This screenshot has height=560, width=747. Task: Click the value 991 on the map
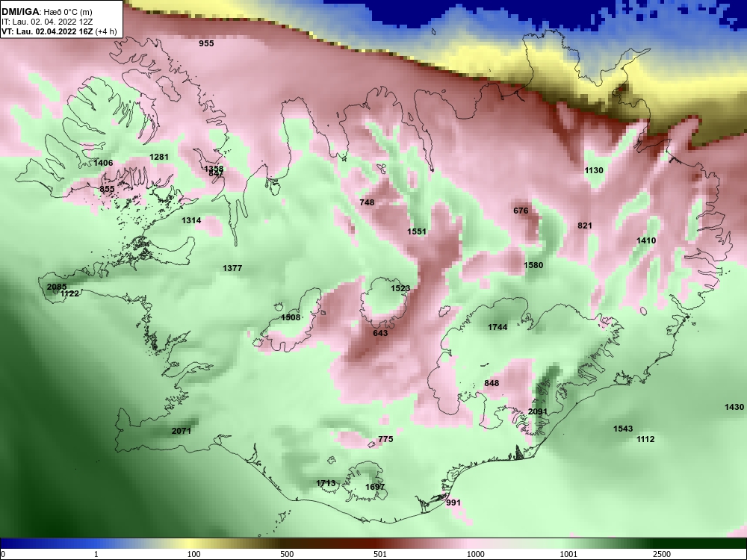coord(453,503)
